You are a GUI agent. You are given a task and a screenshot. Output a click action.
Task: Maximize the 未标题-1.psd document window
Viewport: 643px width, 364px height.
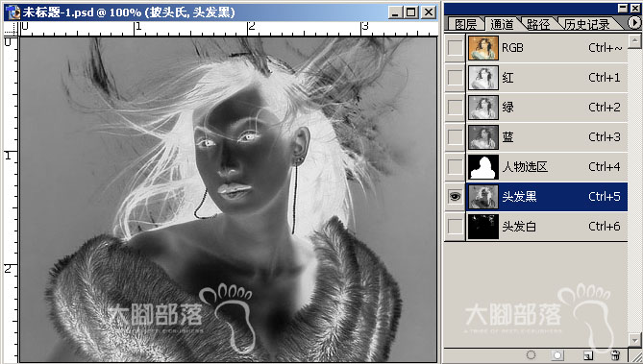point(411,12)
